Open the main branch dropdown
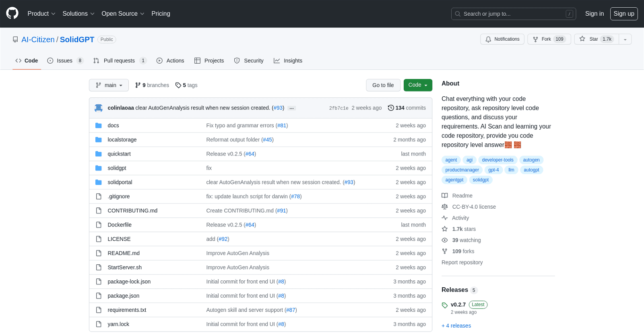 coord(109,85)
